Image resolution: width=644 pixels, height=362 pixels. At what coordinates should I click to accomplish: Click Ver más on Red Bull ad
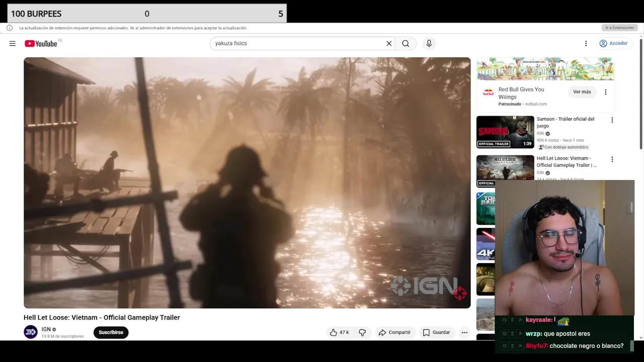pos(582,92)
